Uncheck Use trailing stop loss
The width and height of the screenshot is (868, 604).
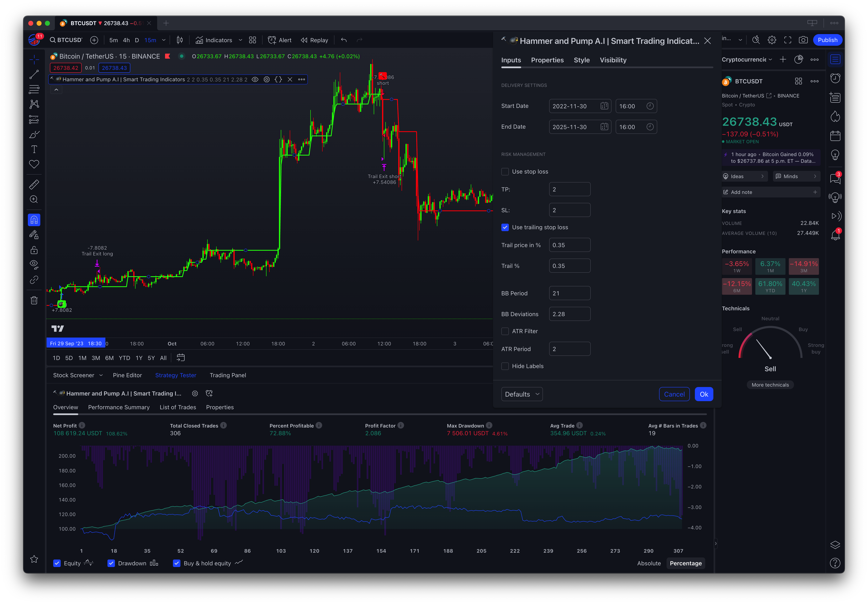(505, 227)
